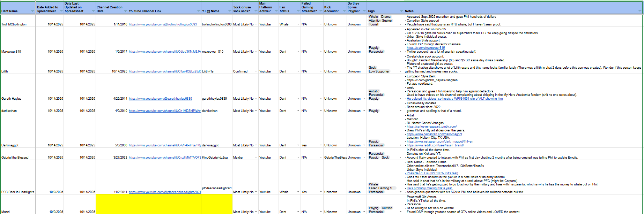Open x.com/maxpower815 link in Notes
The width and height of the screenshot is (644, 214).
click(x=425, y=48)
